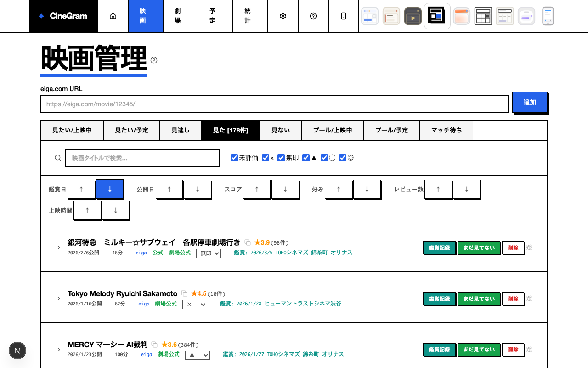The width and height of the screenshot is (588, 368).
Task: Copy title of Tokyo Melody Ryuichi Sakamoto
Action: point(184,293)
